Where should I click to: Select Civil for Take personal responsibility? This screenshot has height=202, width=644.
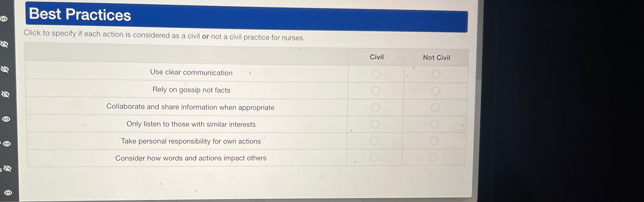(x=374, y=141)
